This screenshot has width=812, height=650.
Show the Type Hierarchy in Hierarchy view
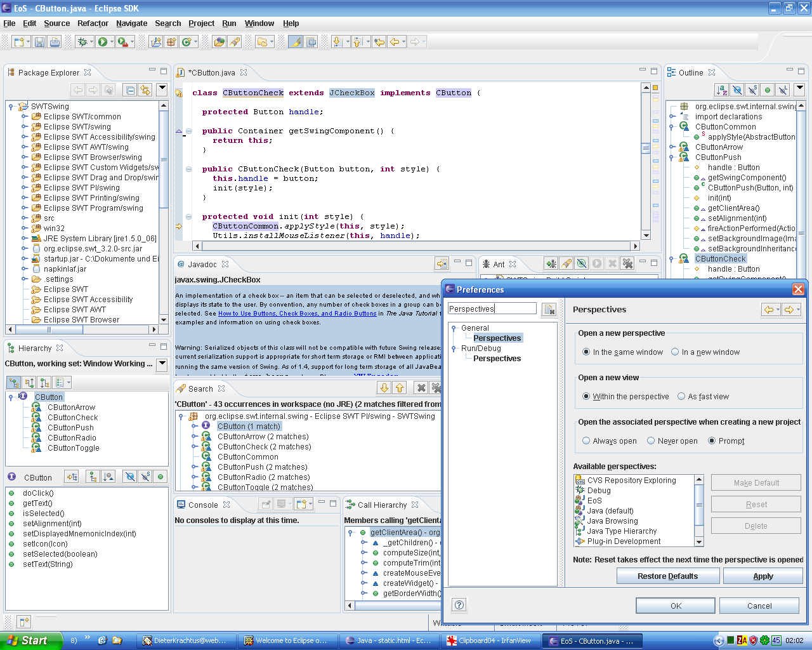[13, 383]
